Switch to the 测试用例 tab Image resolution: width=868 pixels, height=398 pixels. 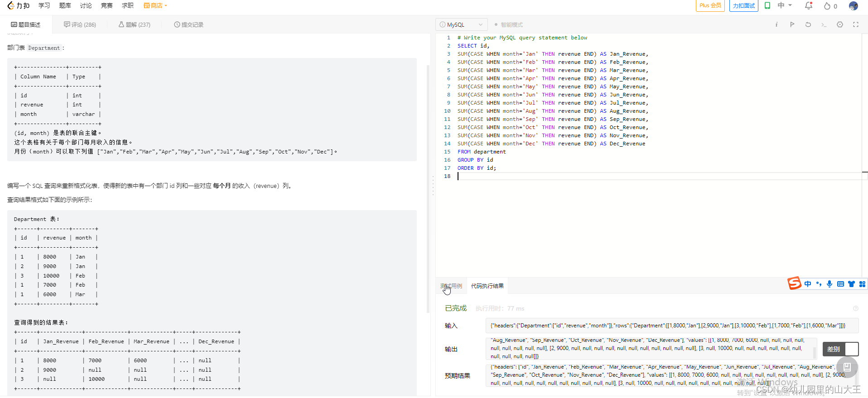coord(451,286)
